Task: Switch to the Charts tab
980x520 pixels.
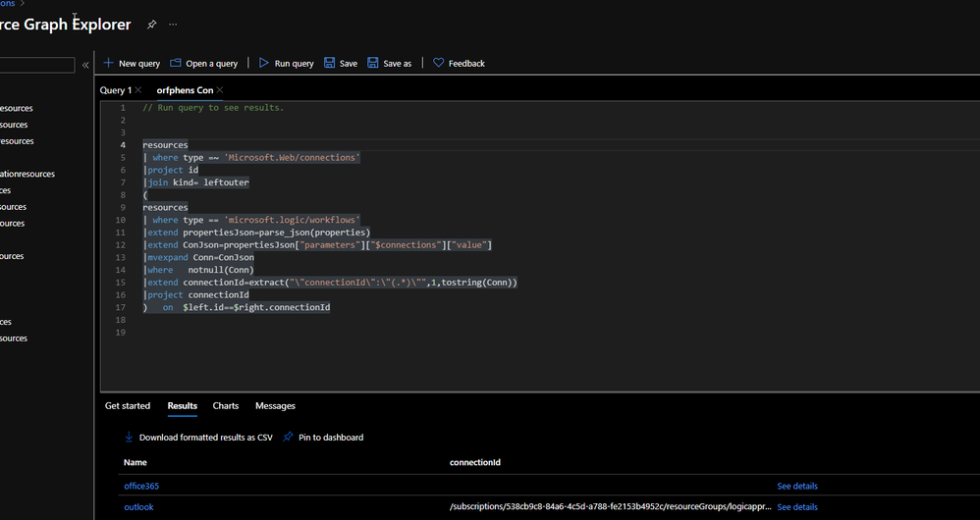Action: tap(226, 406)
